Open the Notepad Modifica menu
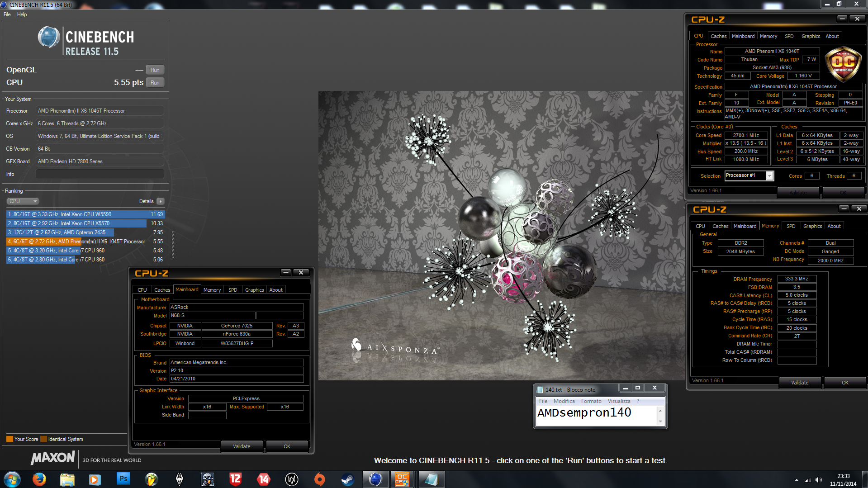Viewport: 868px width, 488px height. (564, 401)
